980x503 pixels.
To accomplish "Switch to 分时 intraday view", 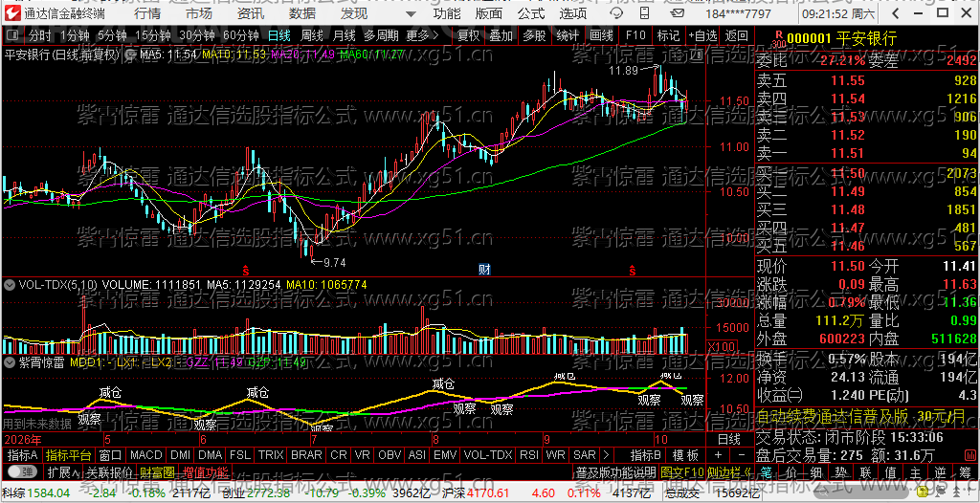I will [40, 35].
